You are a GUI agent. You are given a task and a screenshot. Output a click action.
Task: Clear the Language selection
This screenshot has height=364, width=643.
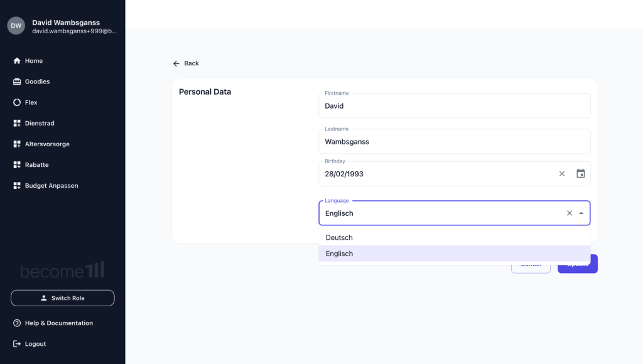pyautogui.click(x=569, y=213)
